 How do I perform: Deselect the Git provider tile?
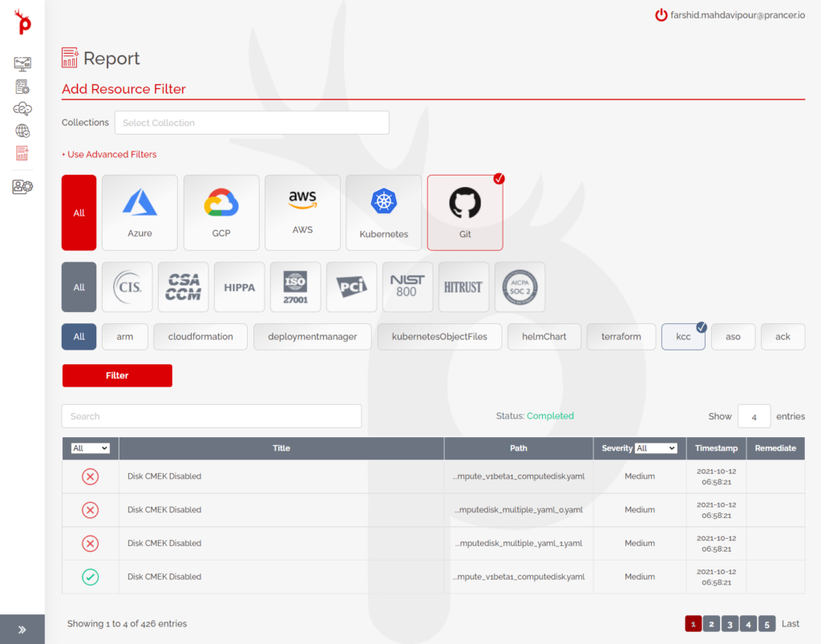[x=465, y=212]
